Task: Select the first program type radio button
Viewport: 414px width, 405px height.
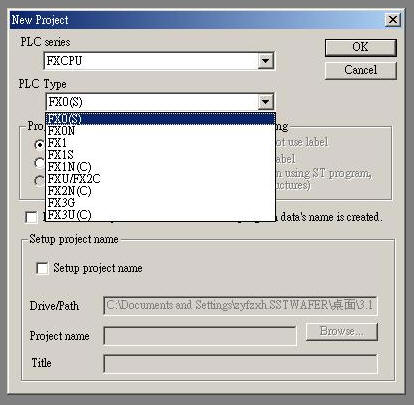Action: pos(39,144)
